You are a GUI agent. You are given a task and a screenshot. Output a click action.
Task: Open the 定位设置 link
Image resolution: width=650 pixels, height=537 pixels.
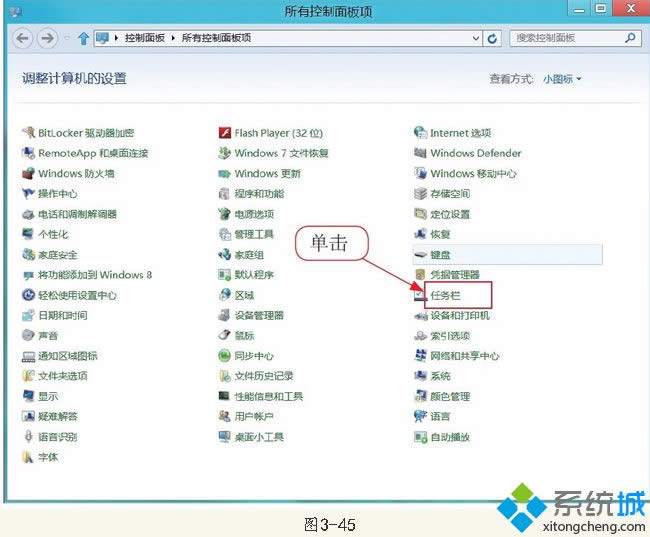click(450, 214)
